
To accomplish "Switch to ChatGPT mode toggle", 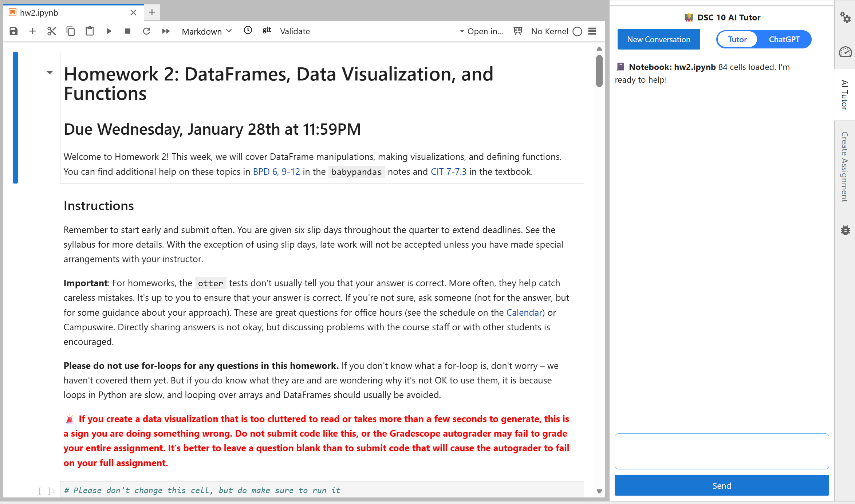I will [784, 39].
